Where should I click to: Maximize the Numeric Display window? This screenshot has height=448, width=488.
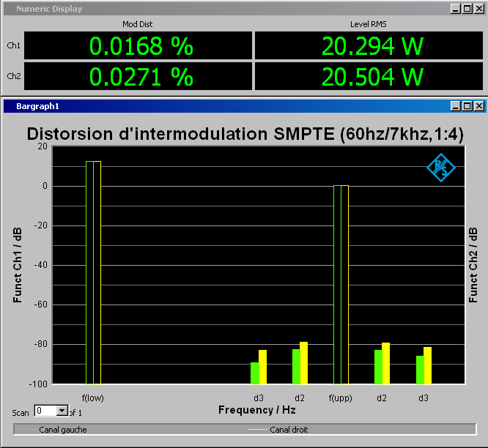467,9
